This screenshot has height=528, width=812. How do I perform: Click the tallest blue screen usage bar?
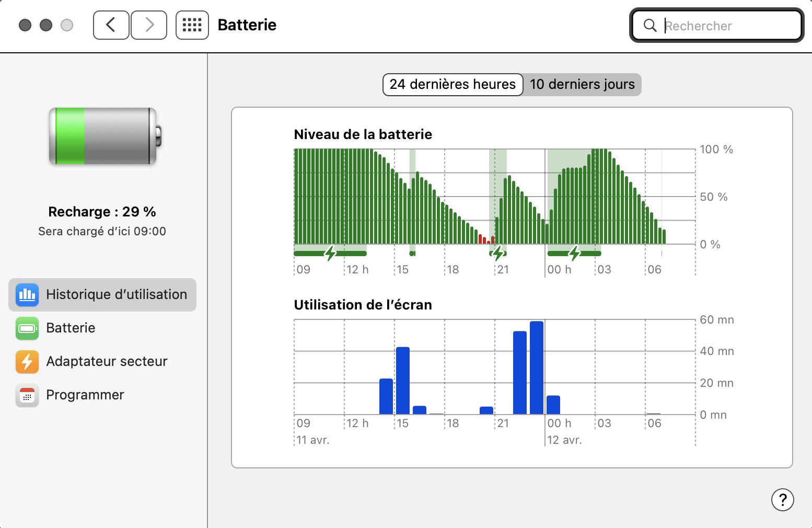point(537,368)
